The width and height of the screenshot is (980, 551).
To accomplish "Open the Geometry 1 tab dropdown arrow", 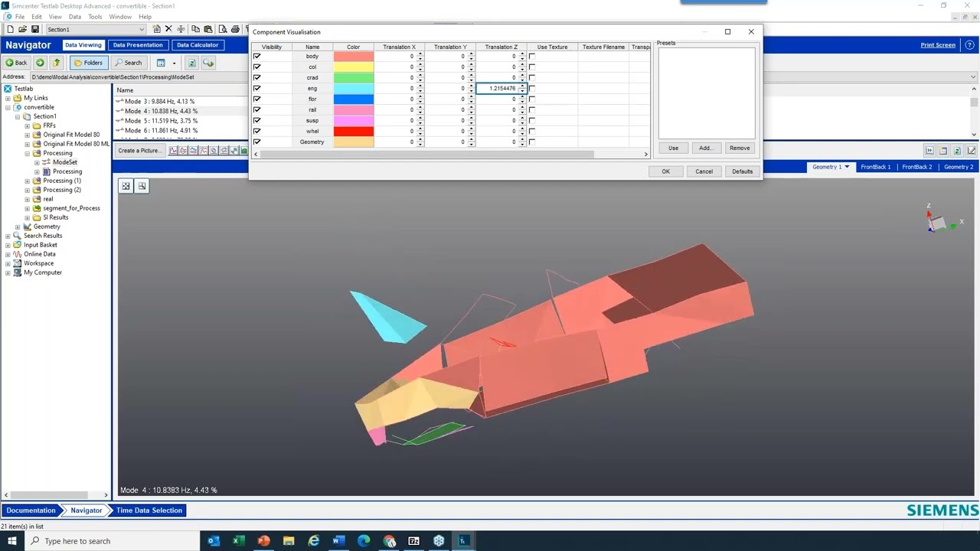I will (847, 167).
